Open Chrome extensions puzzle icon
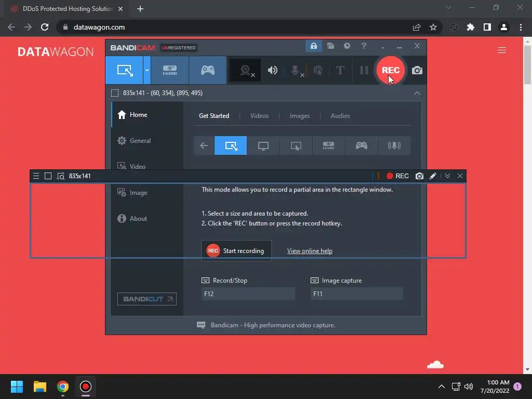The height and width of the screenshot is (399, 532). point(471,27)
